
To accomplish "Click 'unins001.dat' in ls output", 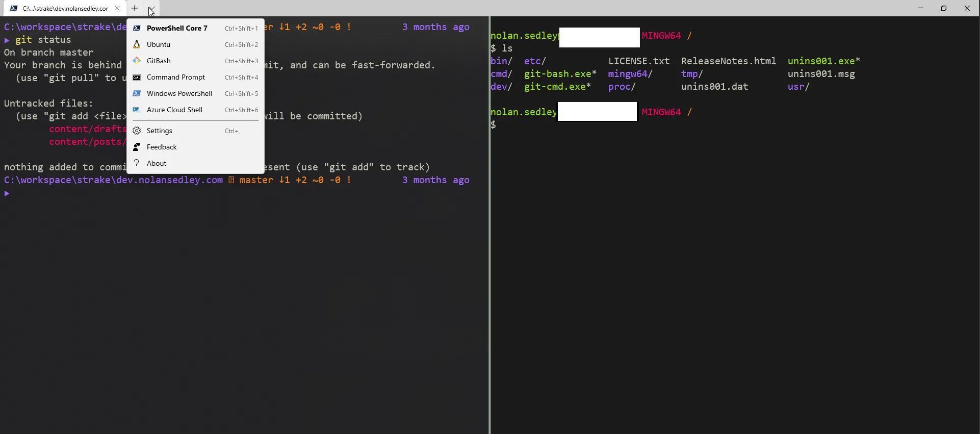I will pyautogui.click(x=715, y=87).
